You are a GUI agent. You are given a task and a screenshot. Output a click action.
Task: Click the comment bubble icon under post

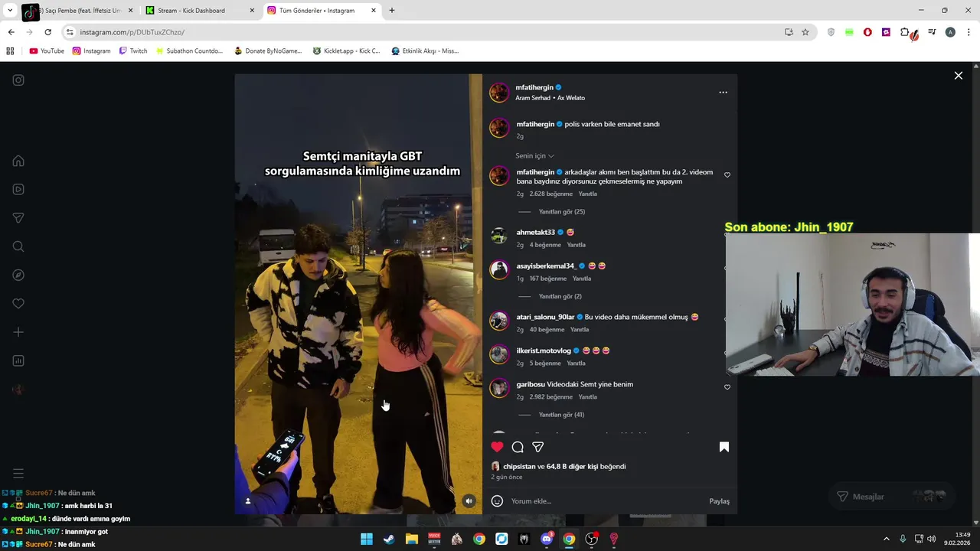[x=518, y=447]
